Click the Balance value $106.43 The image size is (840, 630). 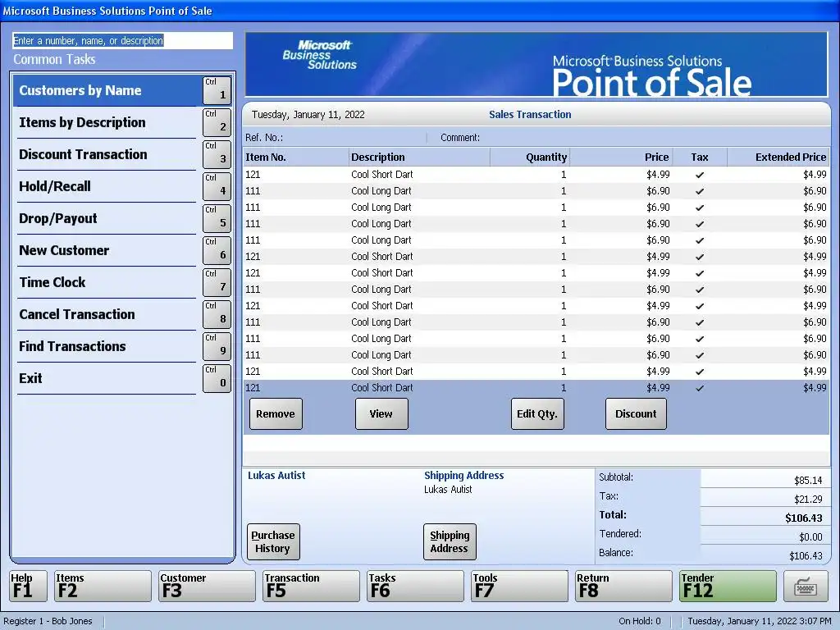pyautogui.click(x=806, y=556)
